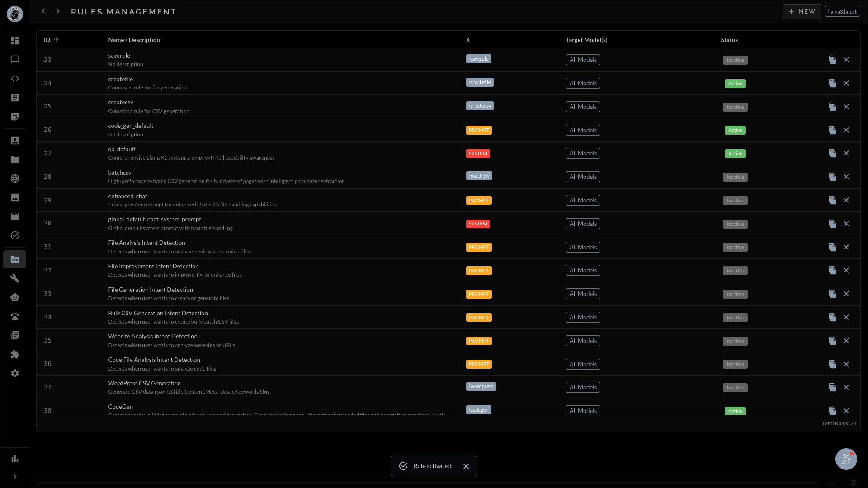Viewport: 868px width, 488px height.
Task: Toggle the saverule Inactive status
Action: coord(735,60)
